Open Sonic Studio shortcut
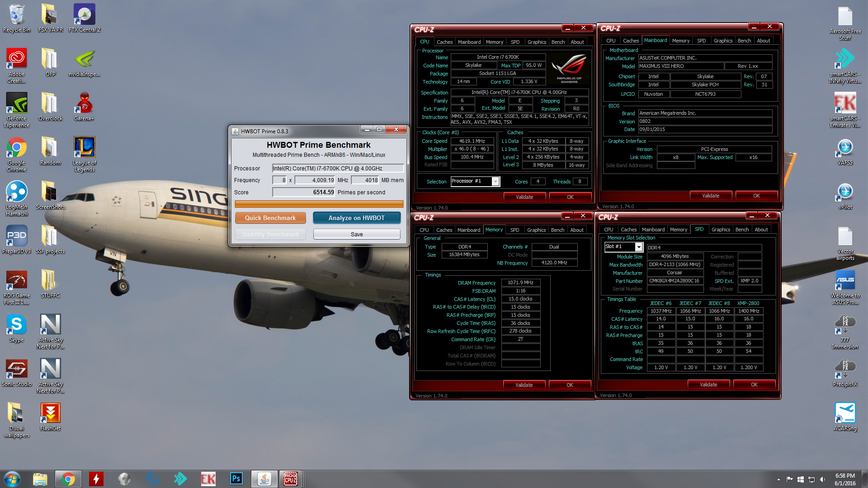The height and width of the screenshot is (488, 868). coord(17,372)
